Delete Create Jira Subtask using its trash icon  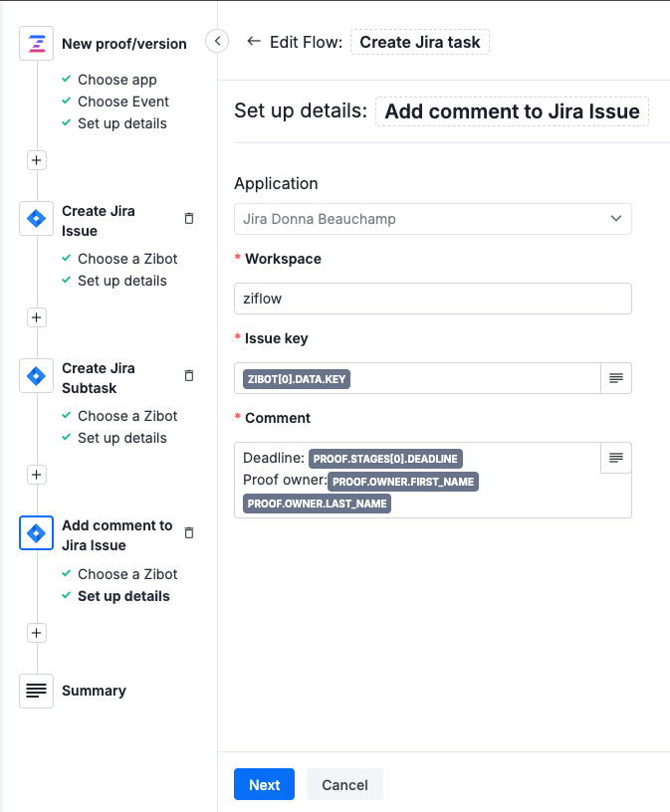(x=188, y=375)
